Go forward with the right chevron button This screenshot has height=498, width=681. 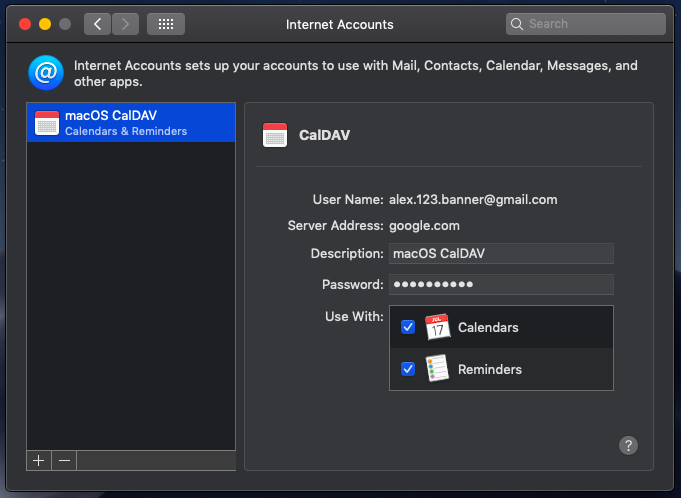pos(126,24)
